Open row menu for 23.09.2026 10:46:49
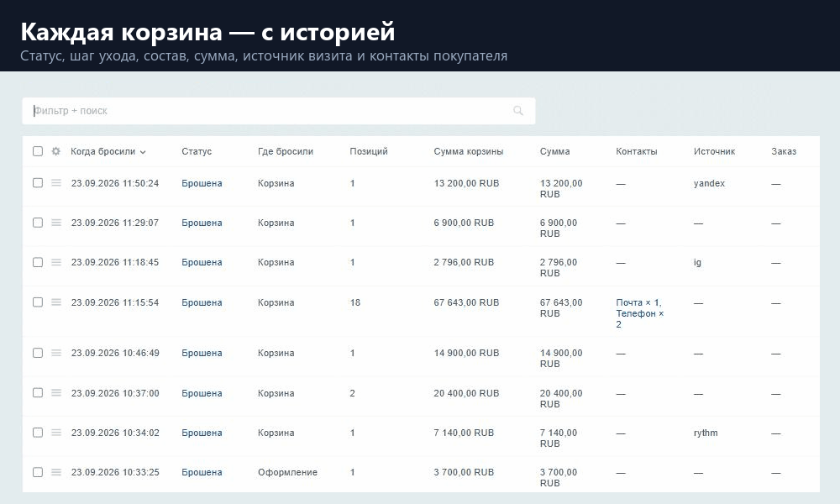This screenshot has width=840, height=504. (x=56, y=353)
